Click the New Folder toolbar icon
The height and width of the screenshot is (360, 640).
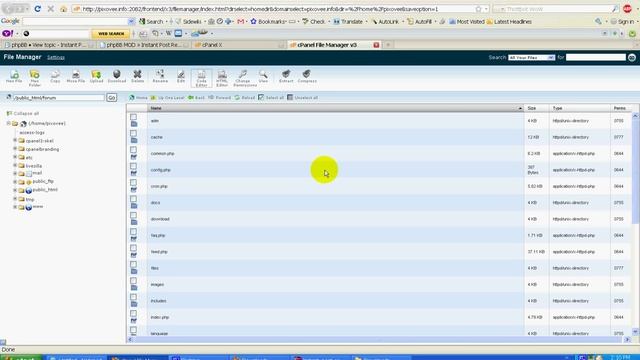coord(35,78)
